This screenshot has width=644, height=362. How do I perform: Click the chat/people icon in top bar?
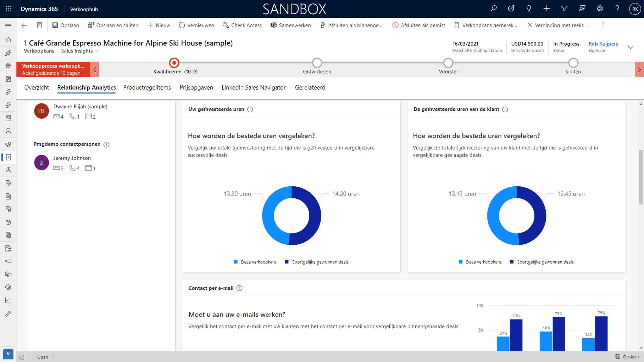582,9
